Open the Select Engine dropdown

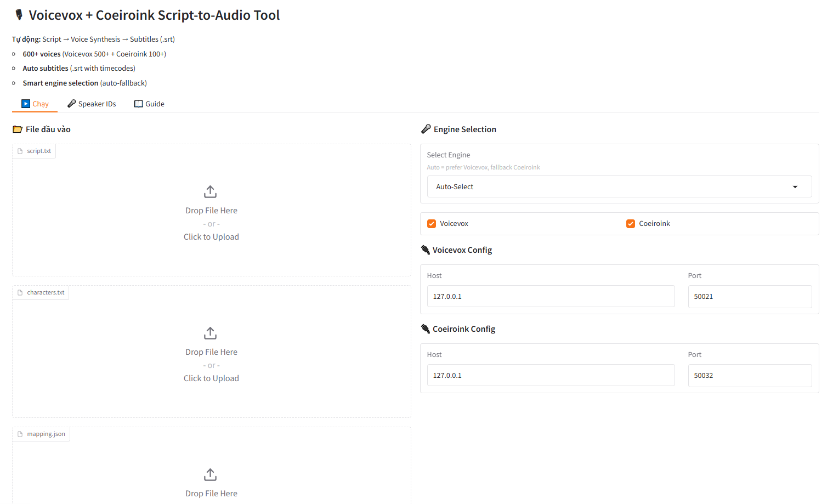pos(619,186)
